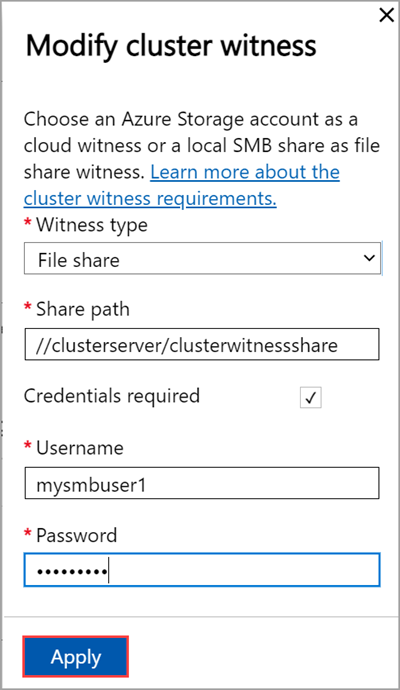
Task: Open the Witness type dropdown
Action: tap(202, 258)
